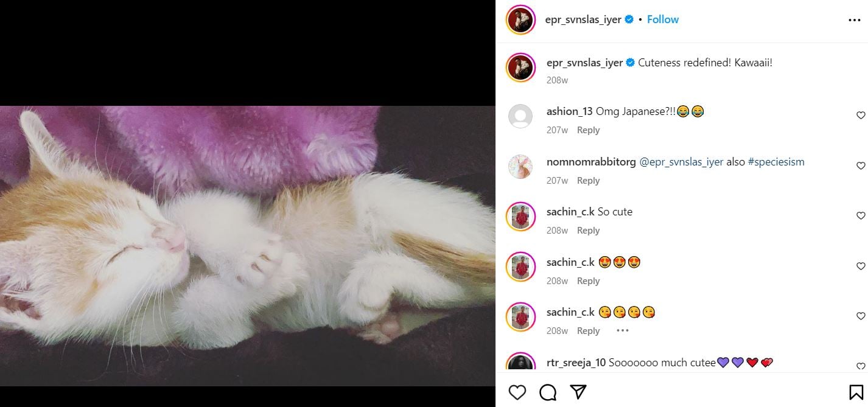Click ashion_13's gray avatar
Viewport: 868px width, 407px height.
click(520, 116)
